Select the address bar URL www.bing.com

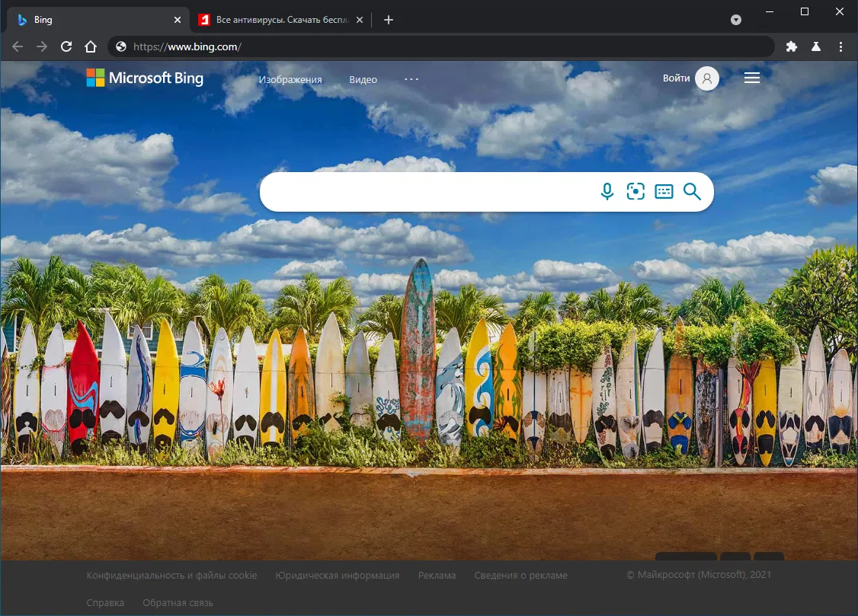(187, 47)
